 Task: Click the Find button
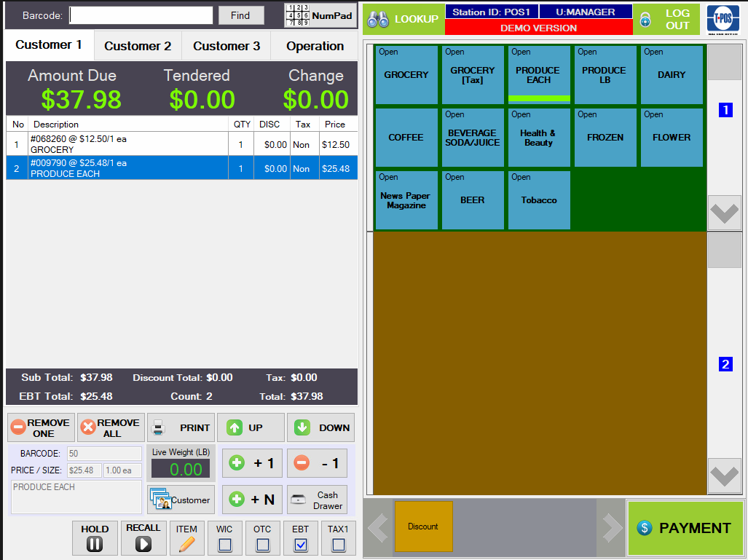click(x=241, y=15)
